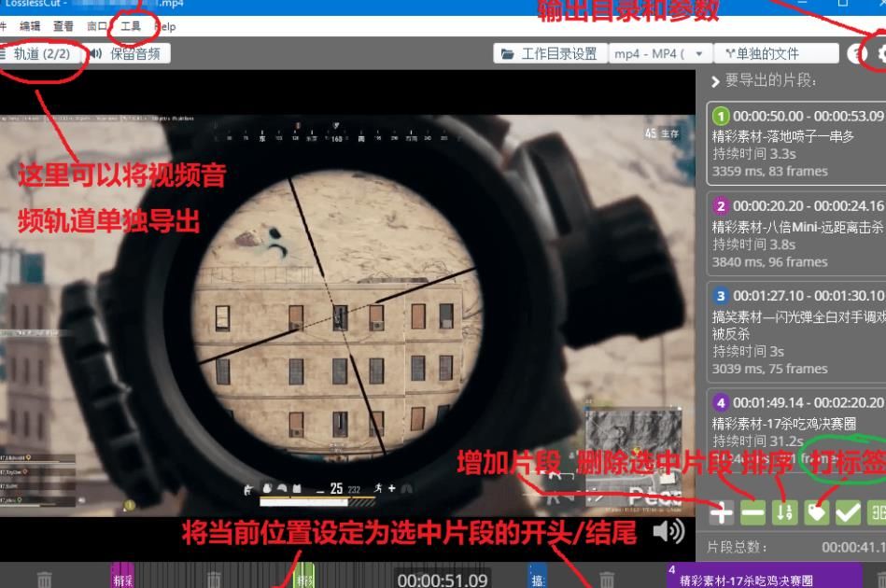Open the settings gear icon
The image size is (886, 588).
point(881,53)
